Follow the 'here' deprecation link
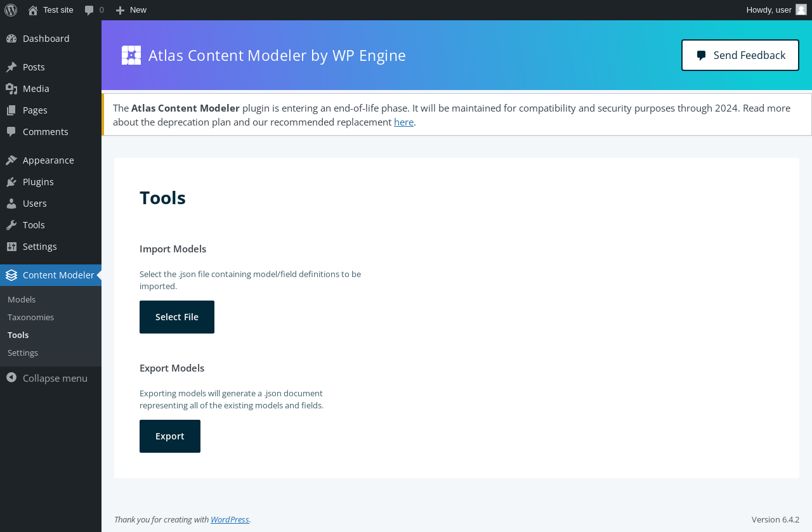The width and height of the screenshot is (812, 532). coord(403,122)
